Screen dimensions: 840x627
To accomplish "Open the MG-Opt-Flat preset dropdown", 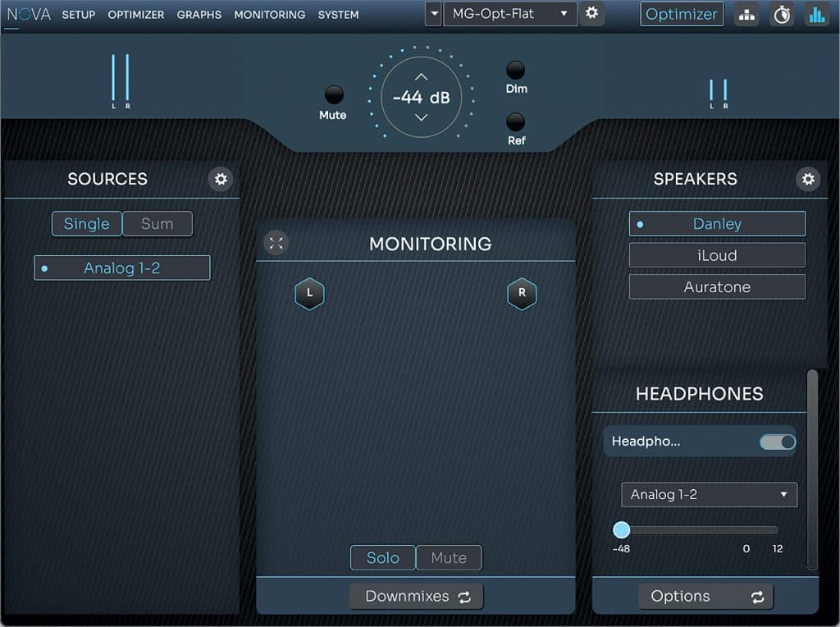I will pyautogui.click(x=509, y=14).
